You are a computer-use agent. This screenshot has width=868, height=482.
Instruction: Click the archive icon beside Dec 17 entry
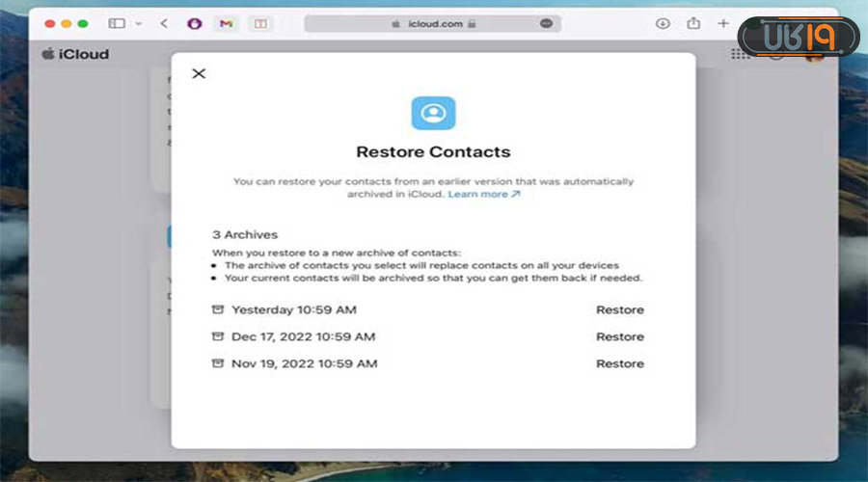click(218, 337)
